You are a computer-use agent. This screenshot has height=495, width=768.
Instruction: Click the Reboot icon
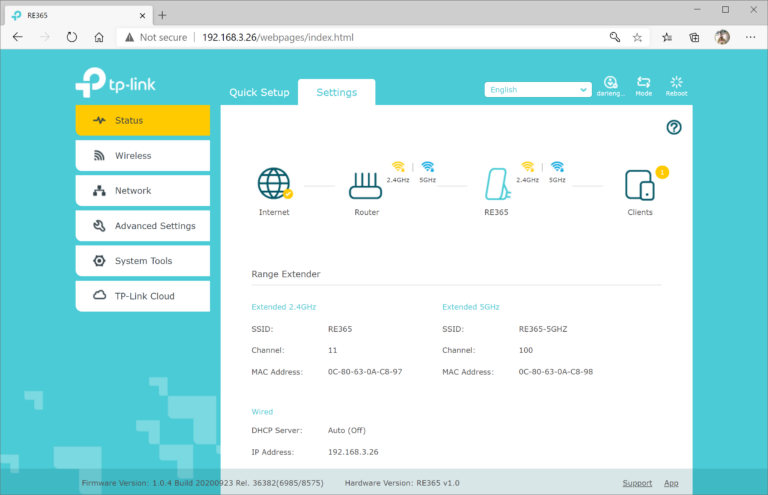[x=676, y=86]
